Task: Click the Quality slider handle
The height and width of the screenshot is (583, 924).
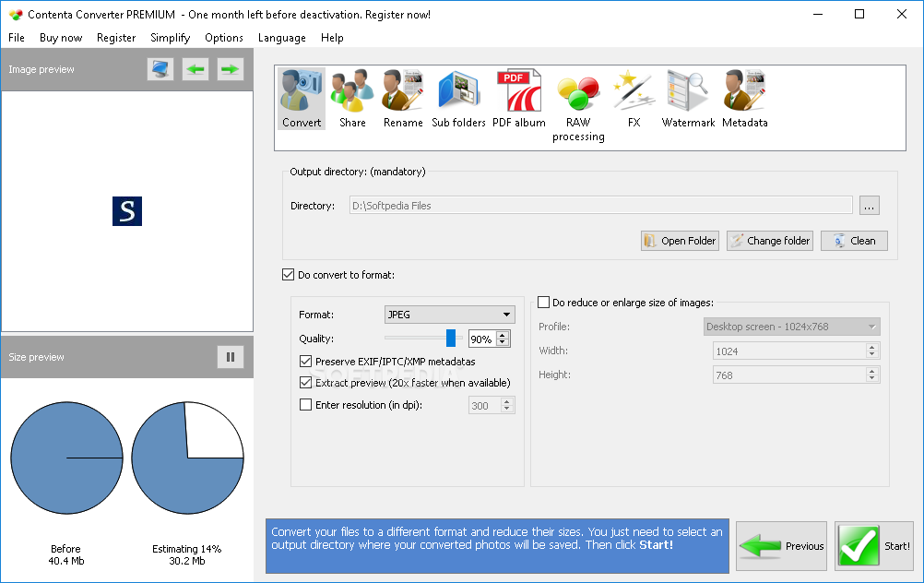Action: point(451,339)
